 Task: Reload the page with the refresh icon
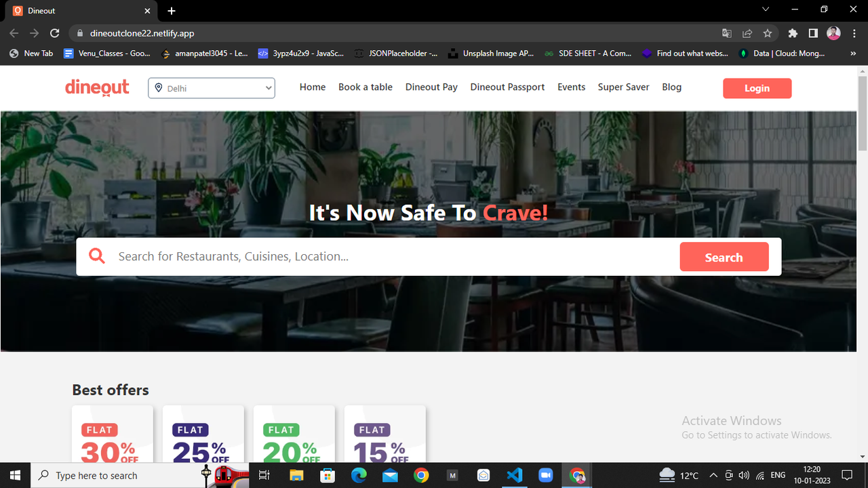point(55,33)
